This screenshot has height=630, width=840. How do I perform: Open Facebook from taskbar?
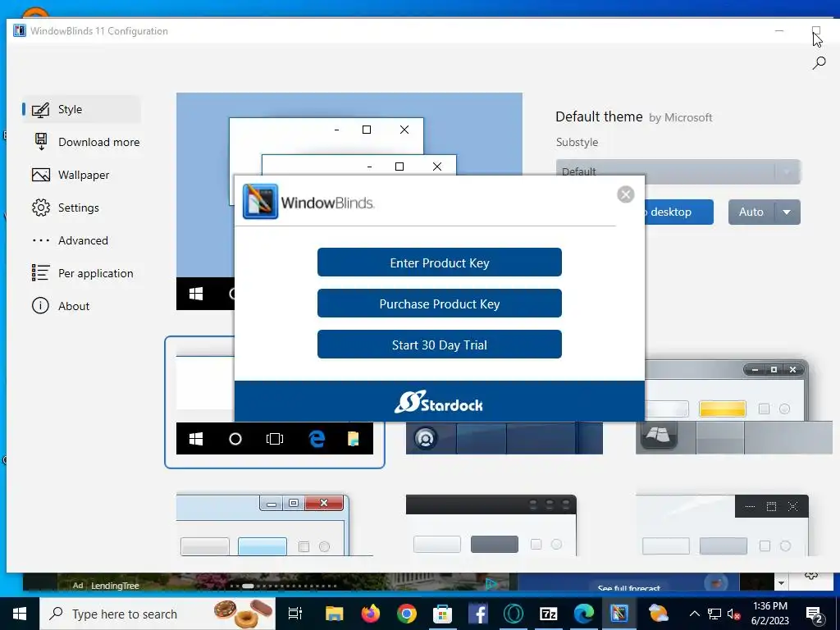coord(478,614)
